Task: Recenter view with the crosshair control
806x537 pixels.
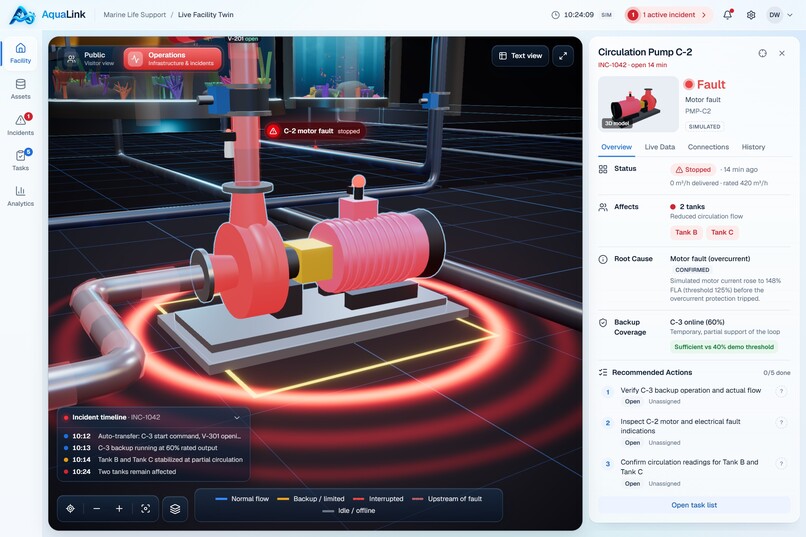Action: coord(70,508)
